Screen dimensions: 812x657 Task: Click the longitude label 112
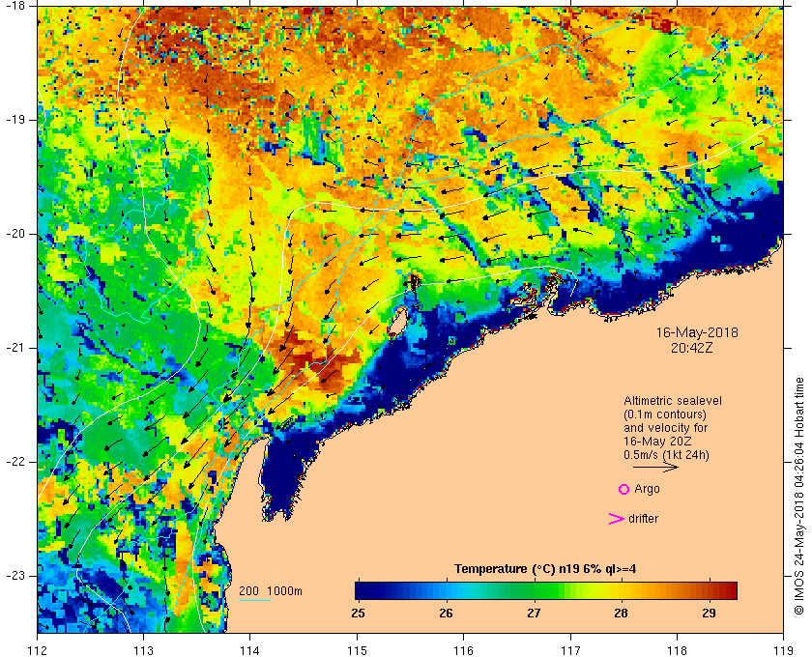coord(38,650)
